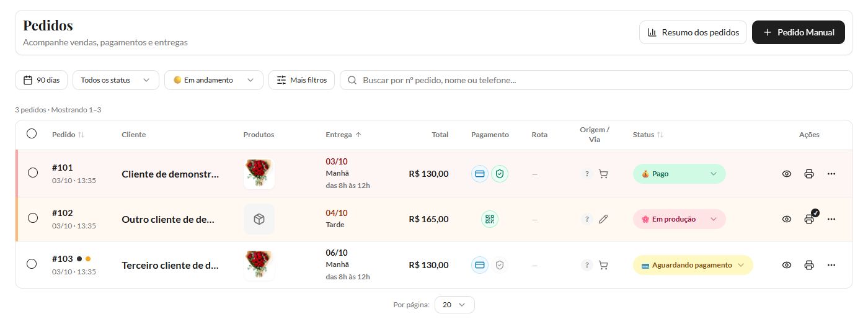Open Resumo dos pedidos
The image size is (868, 324).
693,32
